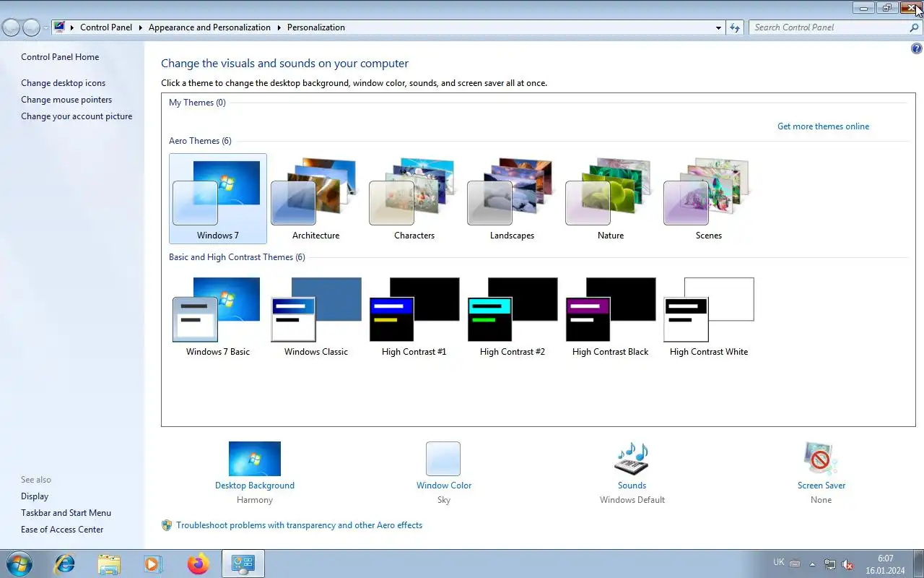Viewport: 924px width, 578px height.
Task: Open Ease of Access Center link
Action: click(x=62, y=530)
